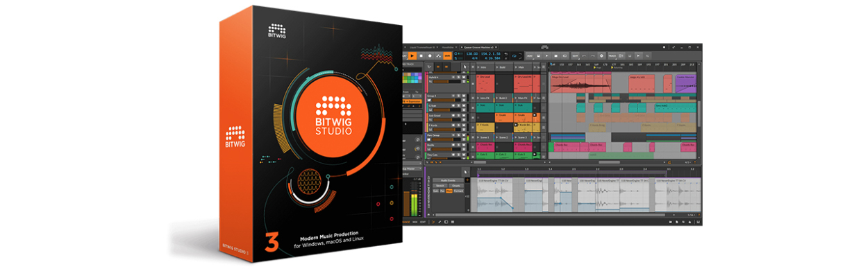Switch to MIX view

415,222
